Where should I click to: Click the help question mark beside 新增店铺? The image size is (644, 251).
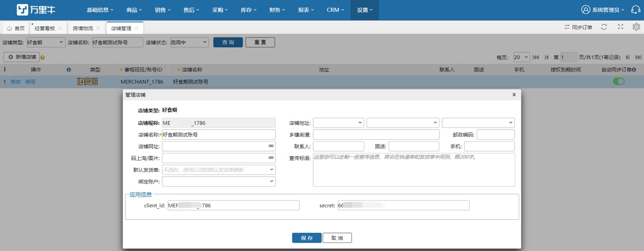(x=42, y=58)
